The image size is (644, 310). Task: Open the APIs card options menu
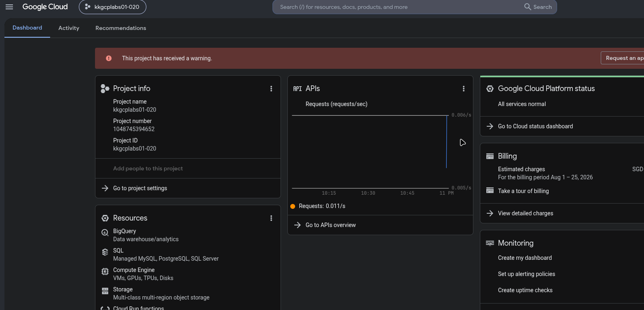pyautogui.click(x=464, y=89)
